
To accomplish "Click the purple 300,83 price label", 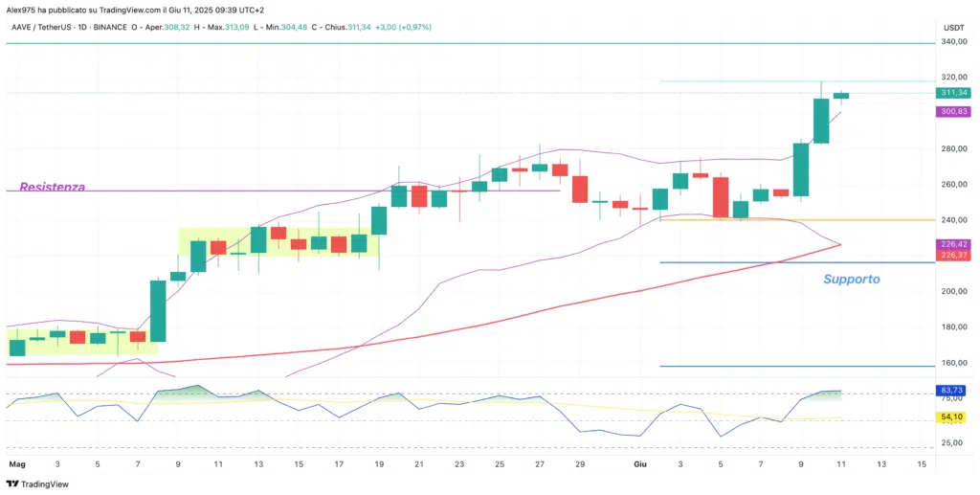I will click(x=954, y=112).
